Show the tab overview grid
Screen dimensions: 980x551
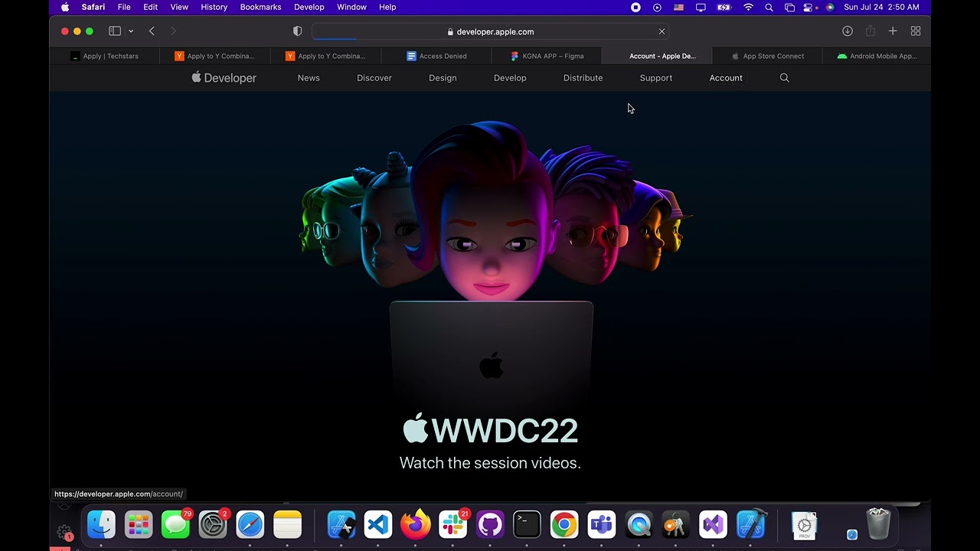(x=915, y=31)
